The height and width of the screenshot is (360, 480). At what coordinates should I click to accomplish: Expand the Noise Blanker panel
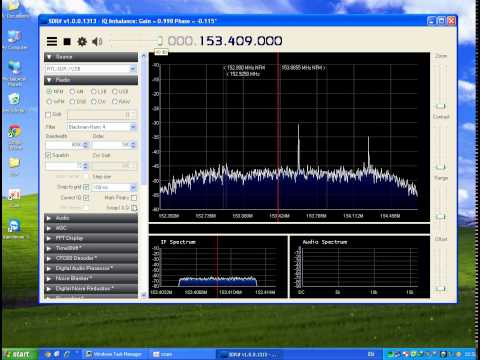(x=91, y=278)
